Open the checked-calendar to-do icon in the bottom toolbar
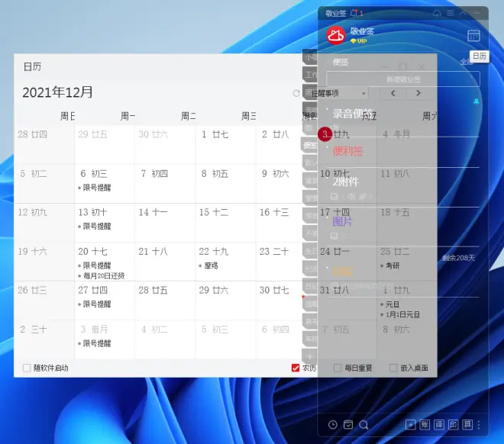The width and height of the screenshot is (504, 444). (348, 425)
